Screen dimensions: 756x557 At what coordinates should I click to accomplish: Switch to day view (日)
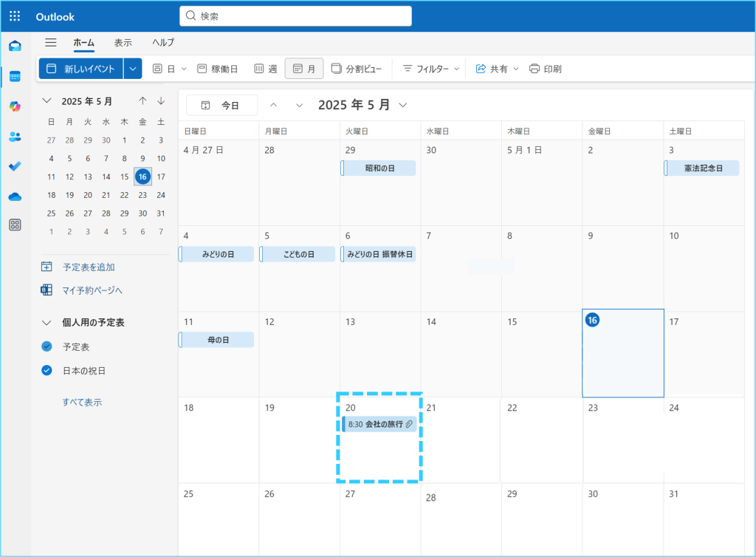pos(164,69)
